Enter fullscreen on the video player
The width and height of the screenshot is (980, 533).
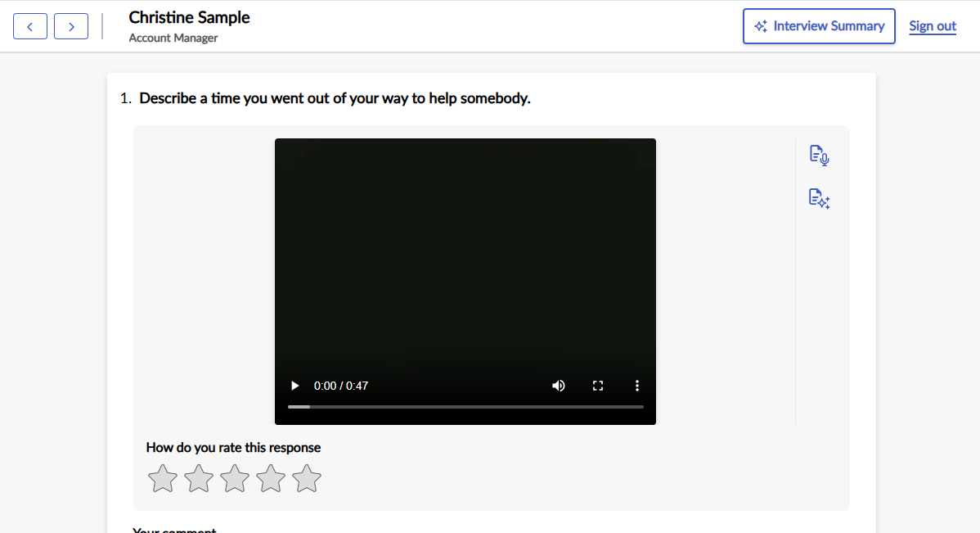click(x=598, y=386)
